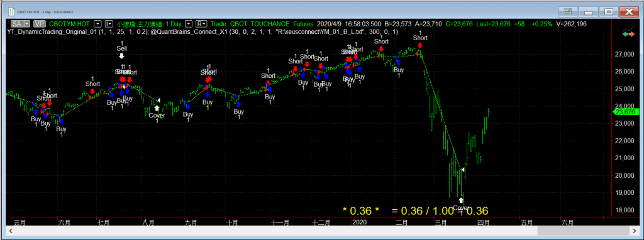Open the resolution dropdown after 1 Day
Screen dimensions: 644x240
click(189, 24)
